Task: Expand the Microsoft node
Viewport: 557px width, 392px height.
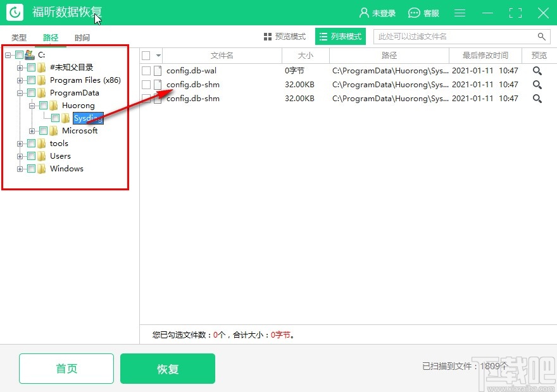Action: pyautogui.click(x=32, y=132)
